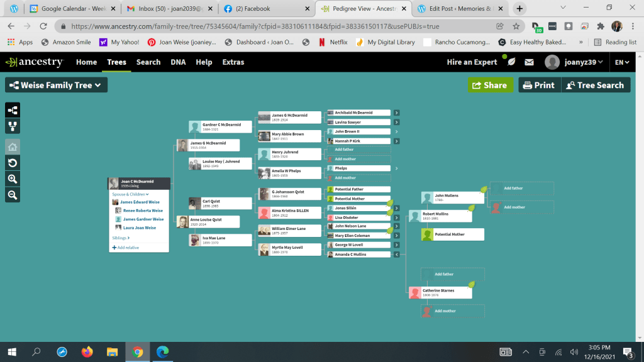The height and width of the screenshot is (362, 644).
Task: Open the messages envelope icon
Action: [x=529, y=62]
